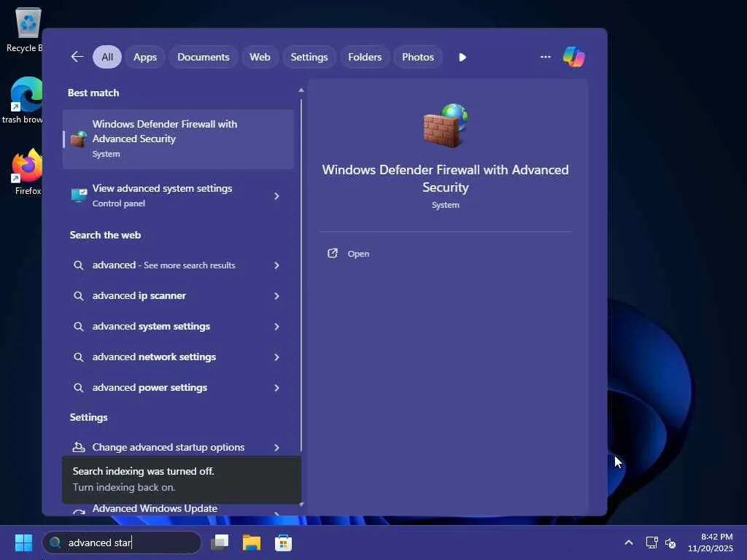Switch to the Apps filter tab

145,57
